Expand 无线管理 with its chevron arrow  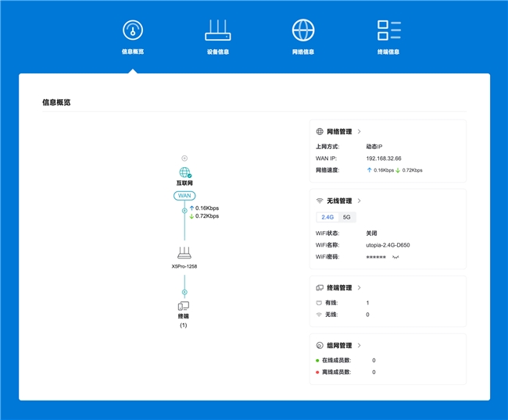[359, 201]
